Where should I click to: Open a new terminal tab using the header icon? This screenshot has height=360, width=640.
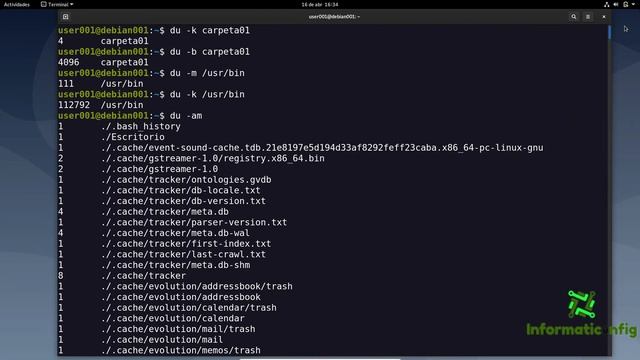(65, 17)
